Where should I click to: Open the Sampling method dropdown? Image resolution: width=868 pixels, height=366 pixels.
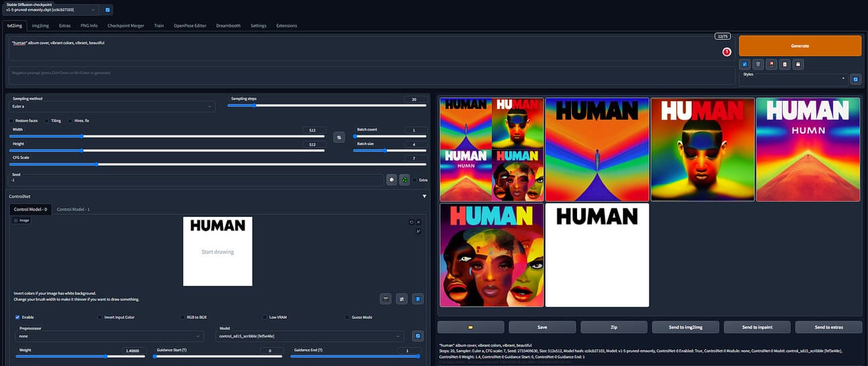(112, 106)
